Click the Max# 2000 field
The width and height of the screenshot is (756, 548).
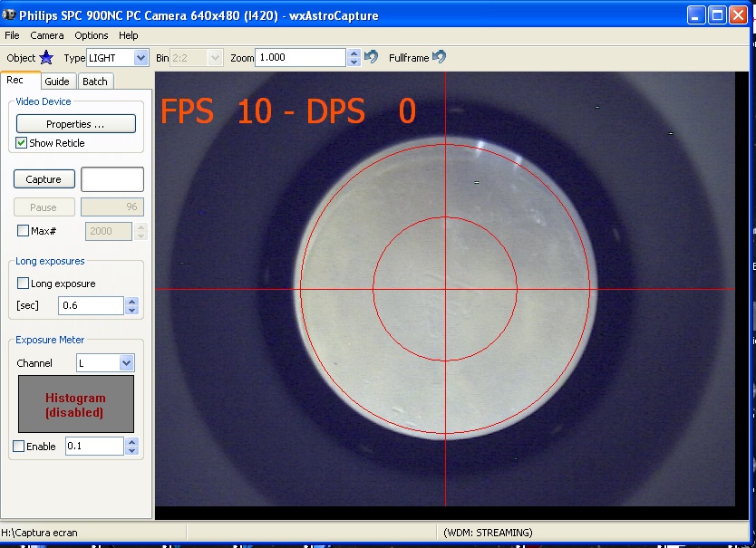[x=109, y=231]
